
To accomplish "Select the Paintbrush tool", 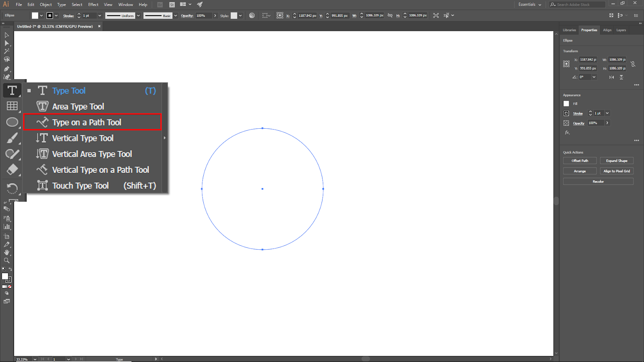I will click(12, 138).
